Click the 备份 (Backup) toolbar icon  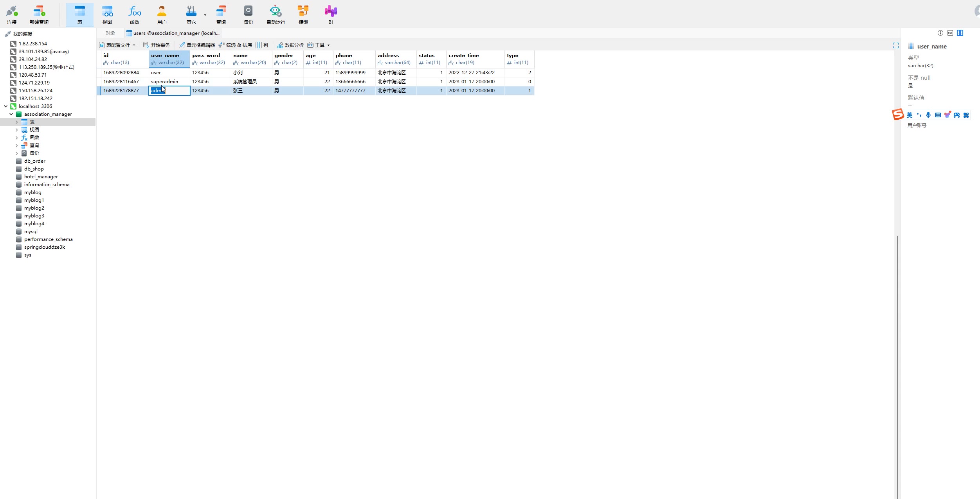point(248,15)
